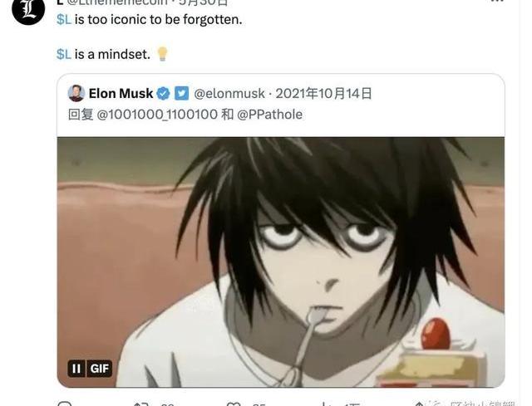Screen dimensions: 532x406
Task: Open the @elonmusk handle
Action: pos(229,94)
